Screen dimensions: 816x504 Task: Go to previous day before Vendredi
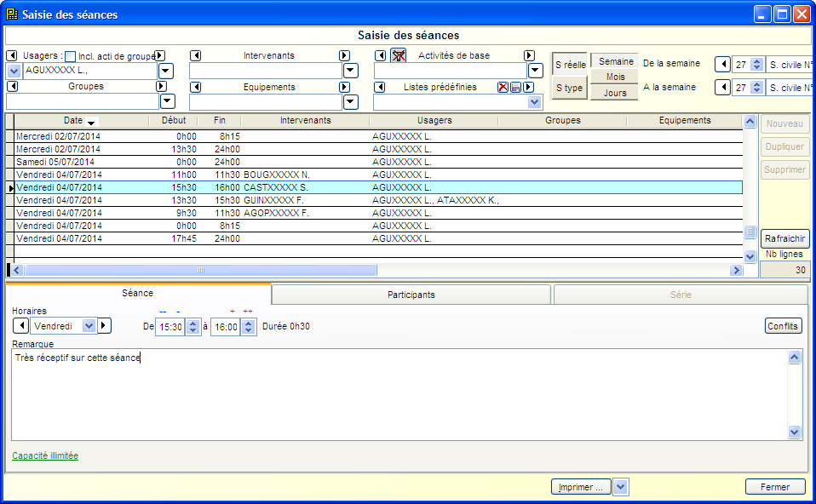[20, 325]
